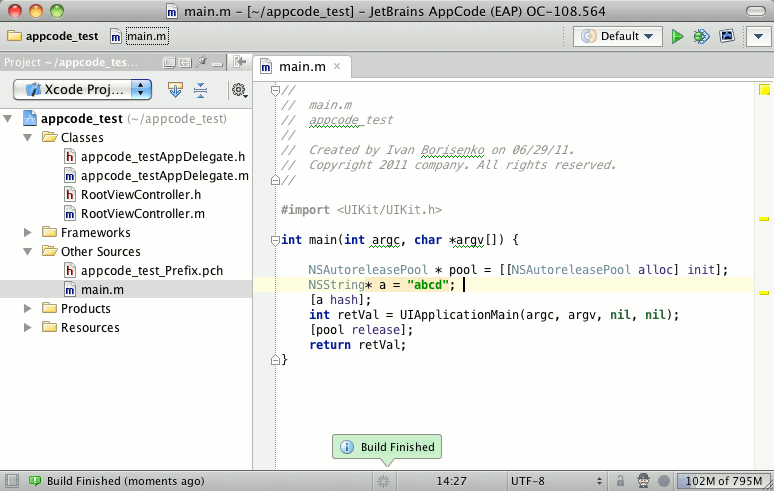Click the gray circle status icon
774x491 pixels.
click(664, 481)
